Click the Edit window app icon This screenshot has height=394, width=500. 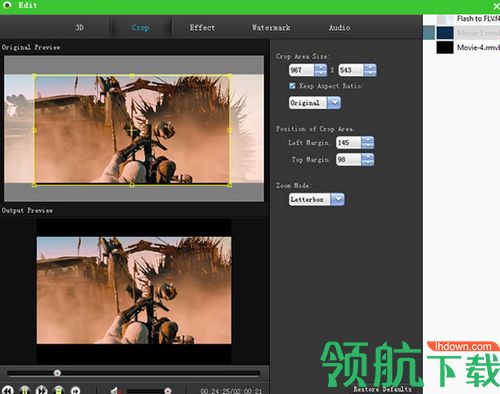click(x=7, y=5)
